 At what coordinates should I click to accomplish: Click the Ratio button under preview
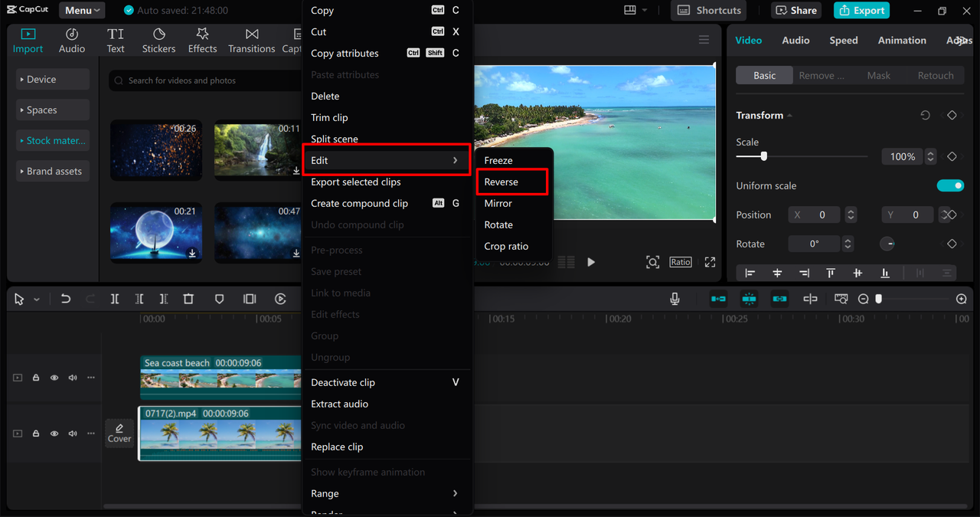coord(681,262)
